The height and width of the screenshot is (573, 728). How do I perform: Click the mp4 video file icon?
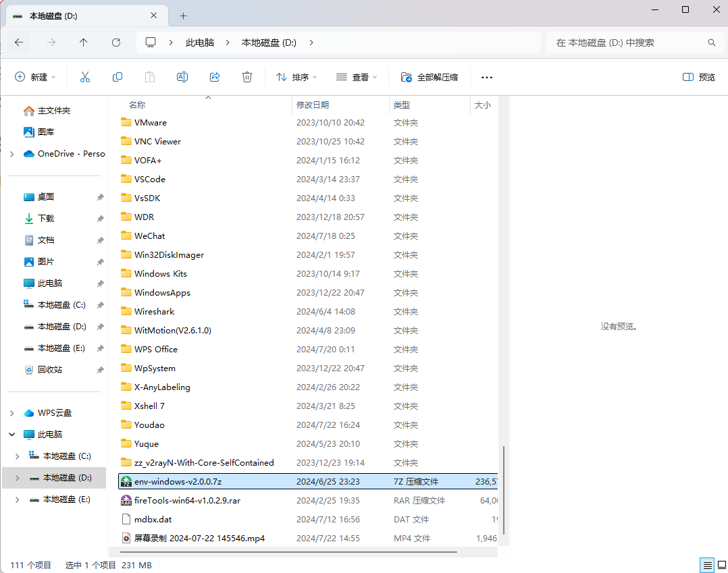(x=126, y=538)
